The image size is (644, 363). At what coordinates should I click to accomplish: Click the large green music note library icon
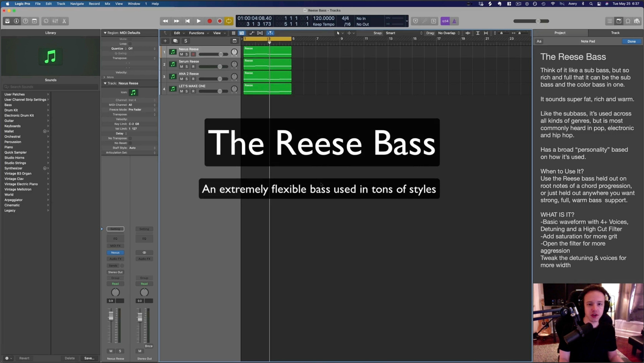click(50, 56)
